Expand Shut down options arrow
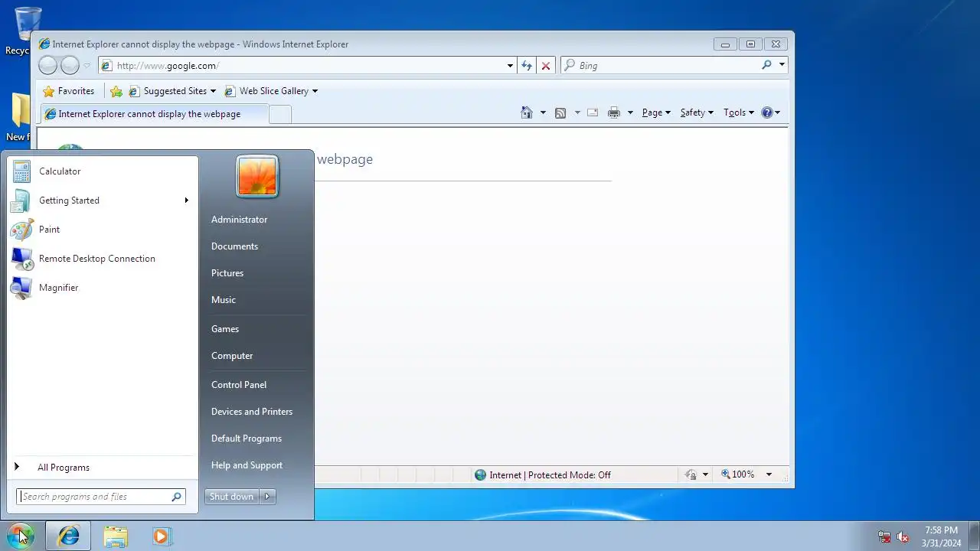The height and width of the screenshot is (551, 980). [x=267, y=497]
